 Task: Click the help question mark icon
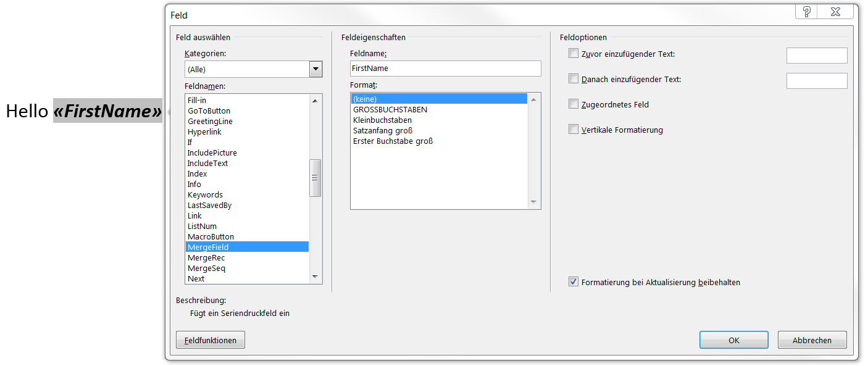click(806, 12)
